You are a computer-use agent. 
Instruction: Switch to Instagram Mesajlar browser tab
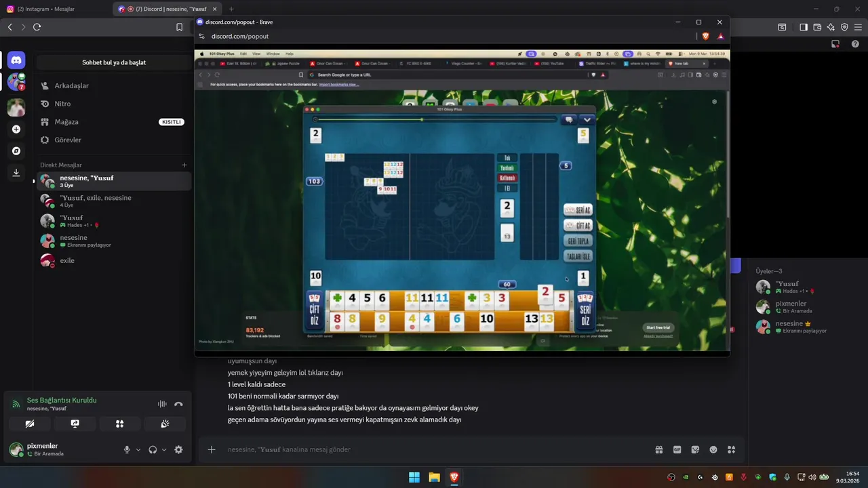pos(56,9)
